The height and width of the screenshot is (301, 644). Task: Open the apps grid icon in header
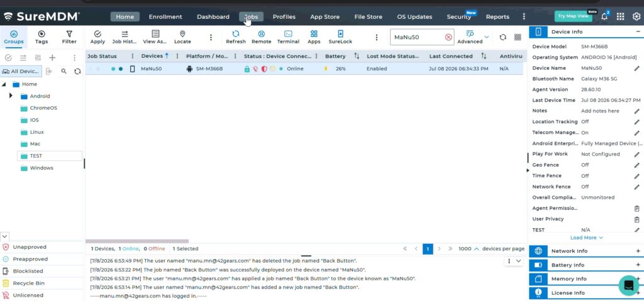click(620, 16)
